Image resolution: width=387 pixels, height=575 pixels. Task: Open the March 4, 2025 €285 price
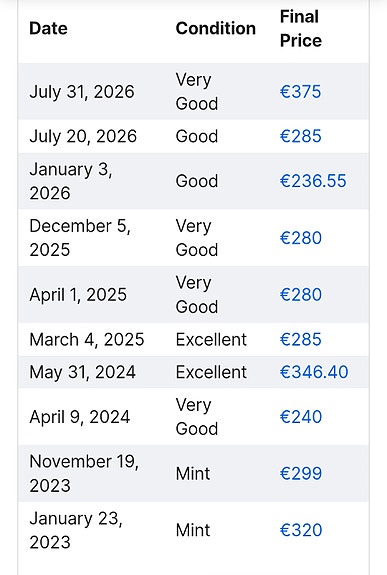tap(300, 340)
